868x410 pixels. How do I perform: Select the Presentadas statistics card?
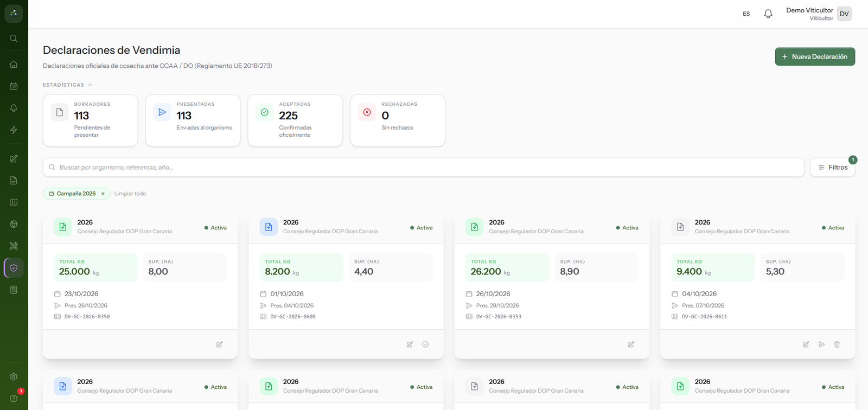(193, 120)
